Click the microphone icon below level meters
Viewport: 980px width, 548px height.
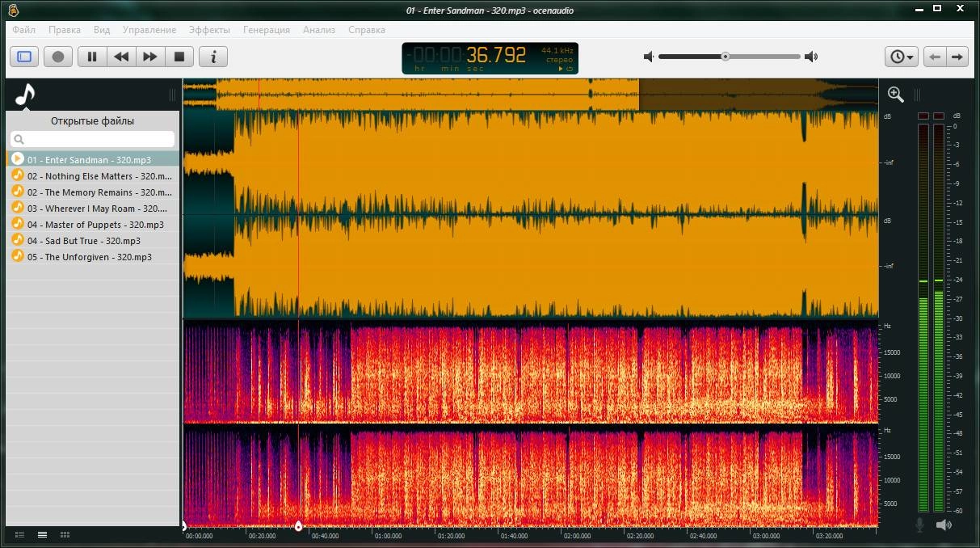point(919,525)
